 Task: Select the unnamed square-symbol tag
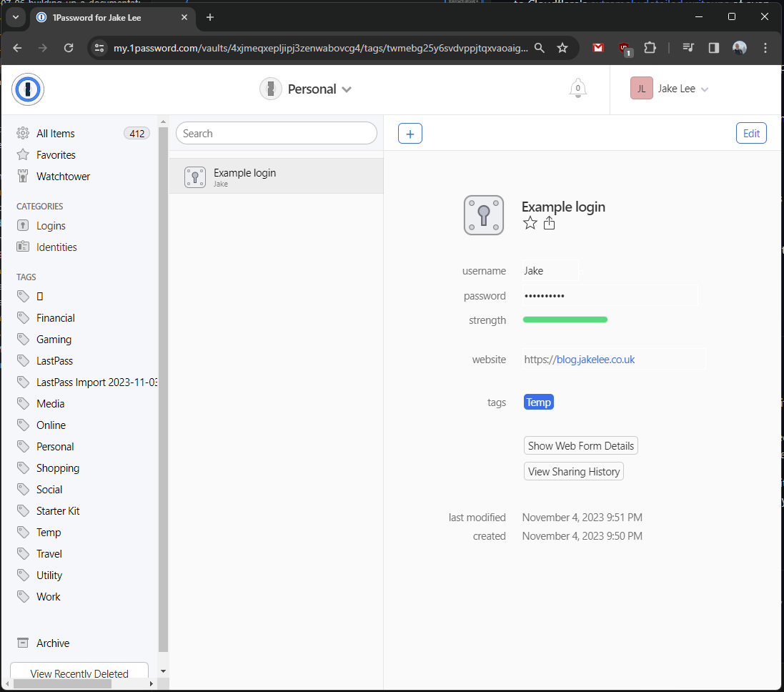40,297
